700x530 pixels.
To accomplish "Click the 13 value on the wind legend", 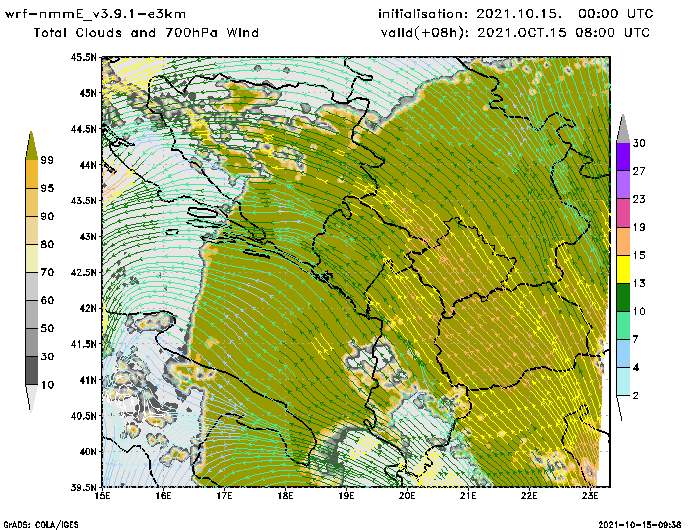I will point(639,283).
